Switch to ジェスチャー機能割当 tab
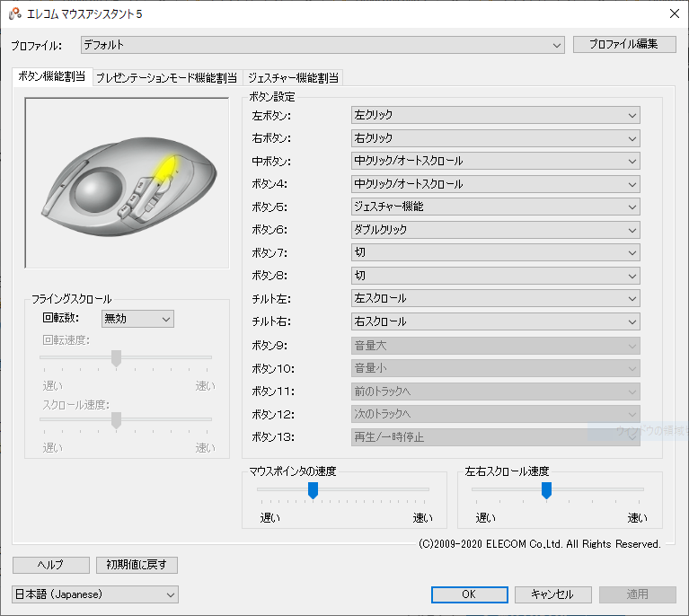 pos(293,78)
